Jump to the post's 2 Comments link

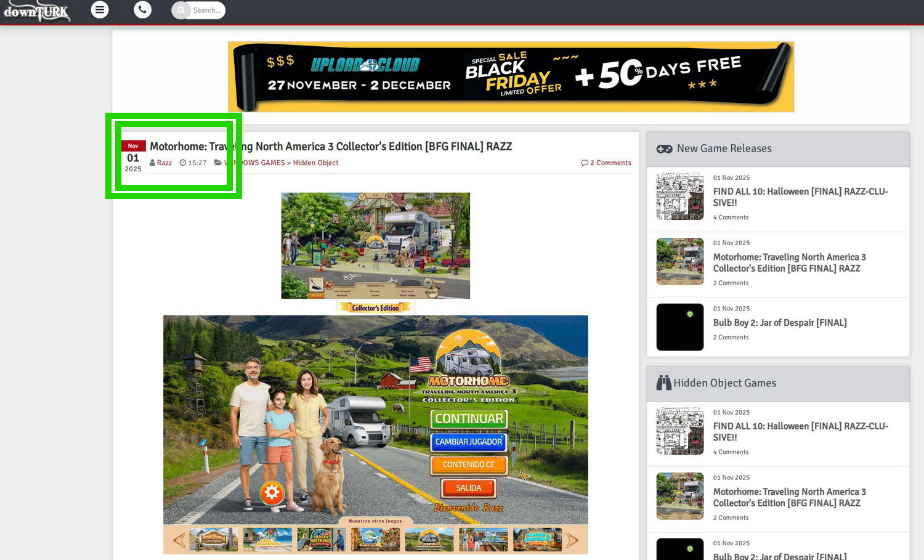[610, 163]
